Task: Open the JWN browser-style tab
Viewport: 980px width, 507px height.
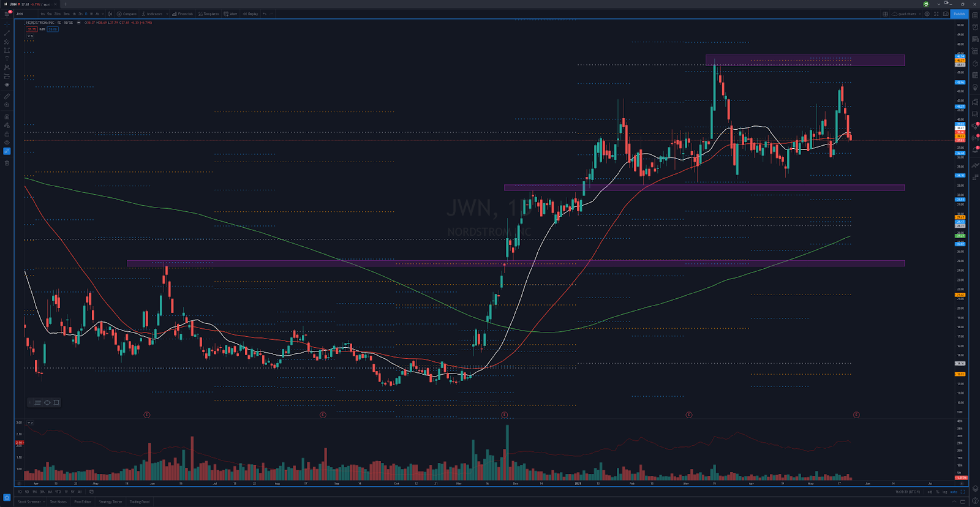Action: [29, 4]
